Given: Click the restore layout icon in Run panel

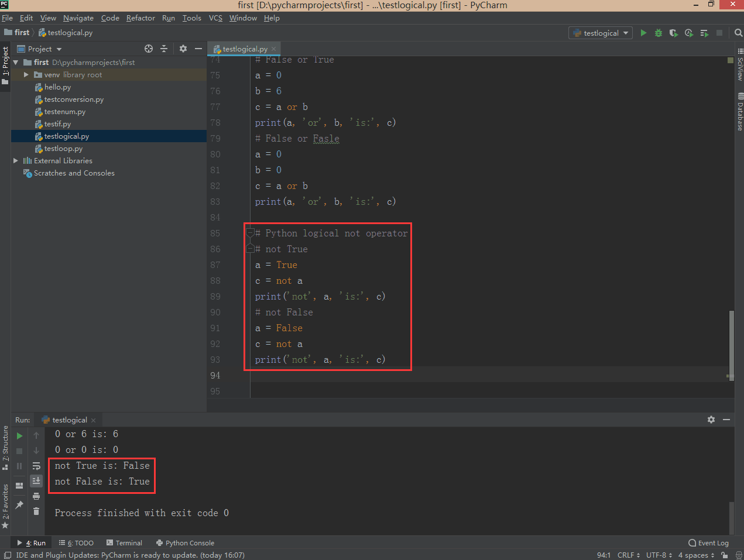Looking at the screenshot, I should point(19,485).
